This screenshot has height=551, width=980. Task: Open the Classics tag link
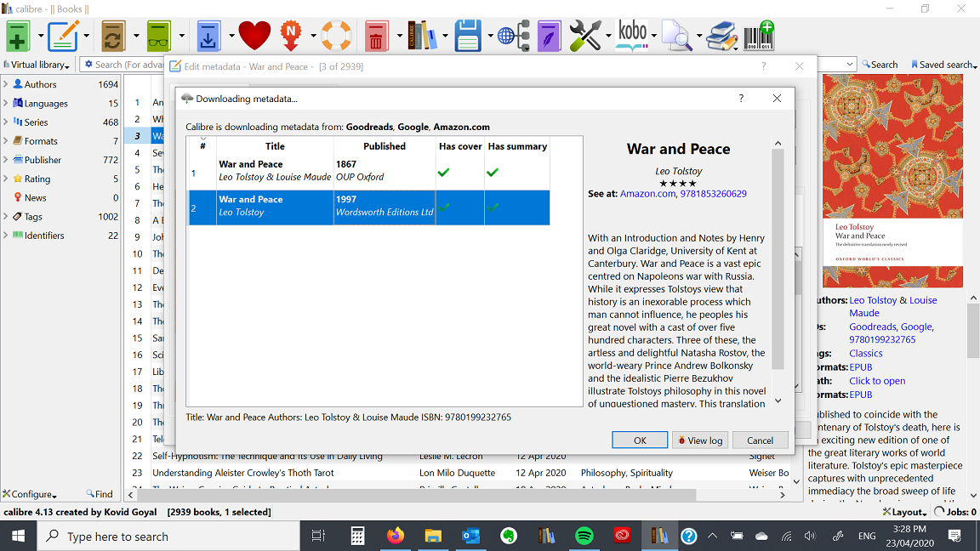866,353
